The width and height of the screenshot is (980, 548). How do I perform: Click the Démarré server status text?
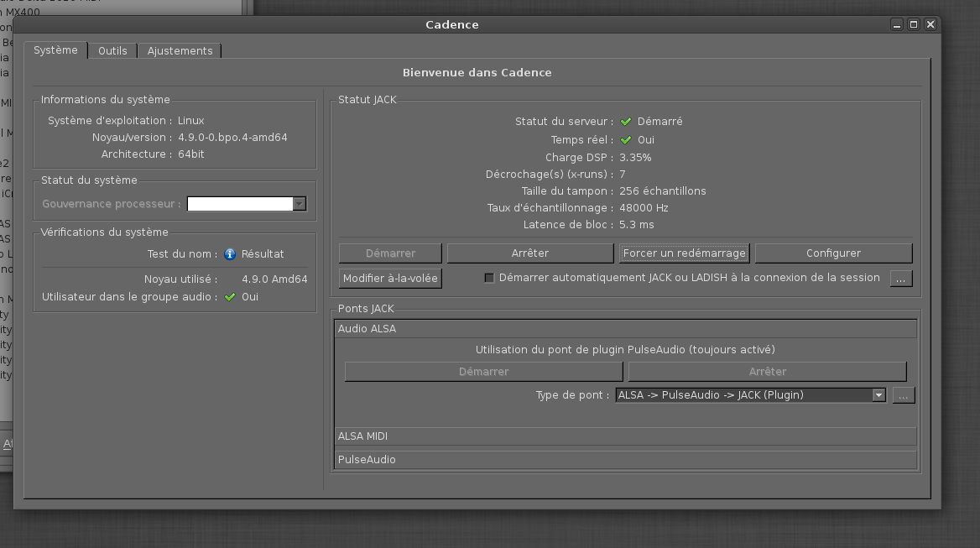(x=660, y=121)
